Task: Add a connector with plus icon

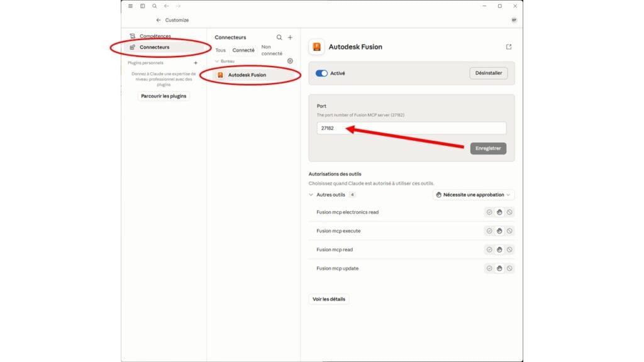Action: click(290, 37)
